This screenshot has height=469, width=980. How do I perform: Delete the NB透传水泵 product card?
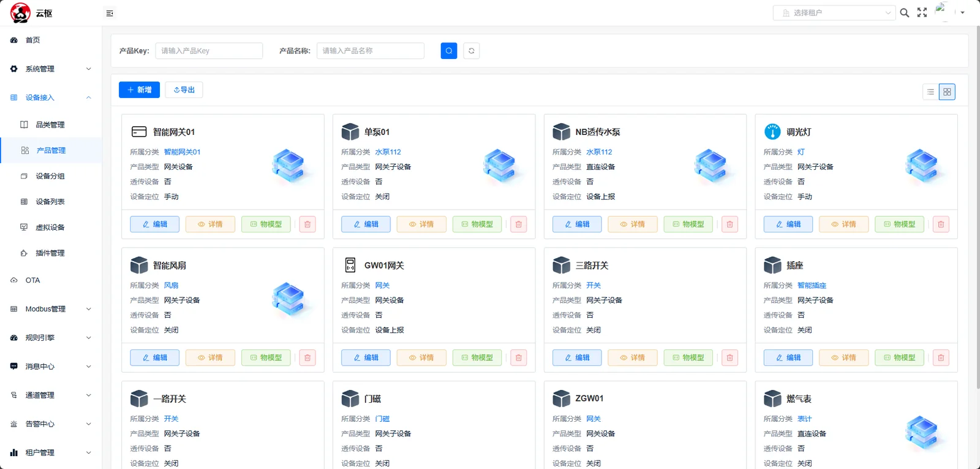coord(730,224)
